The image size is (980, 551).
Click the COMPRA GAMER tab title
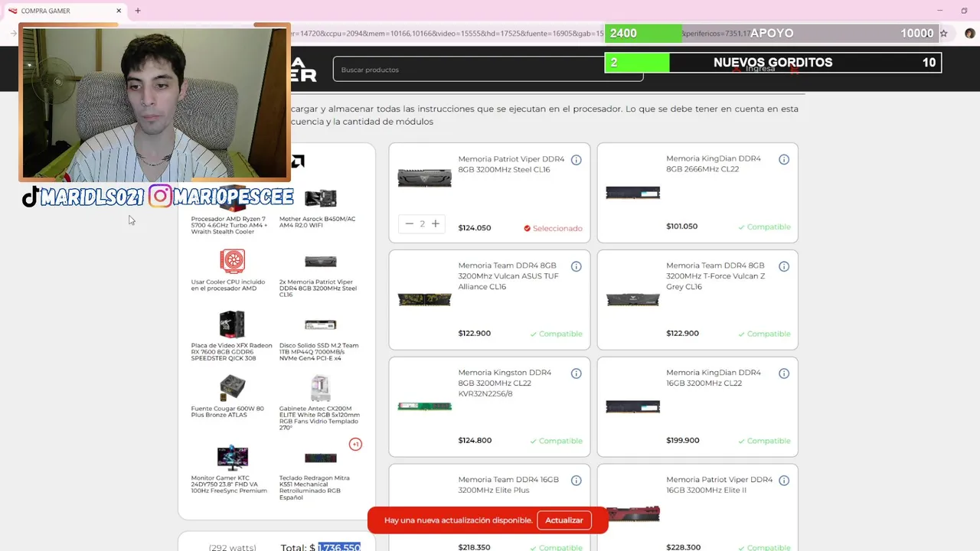click(46, 11)
